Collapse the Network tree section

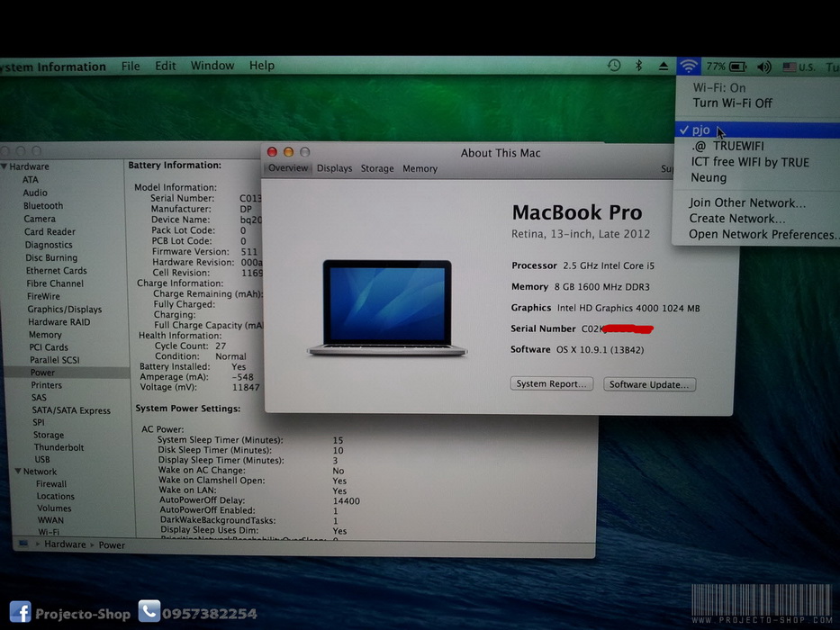point(18,472)
